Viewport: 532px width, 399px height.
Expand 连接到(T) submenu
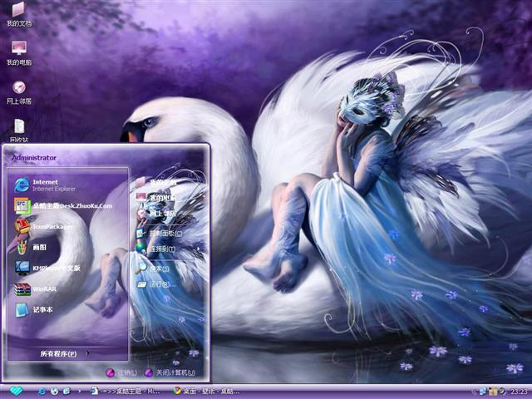coord(168,249)
